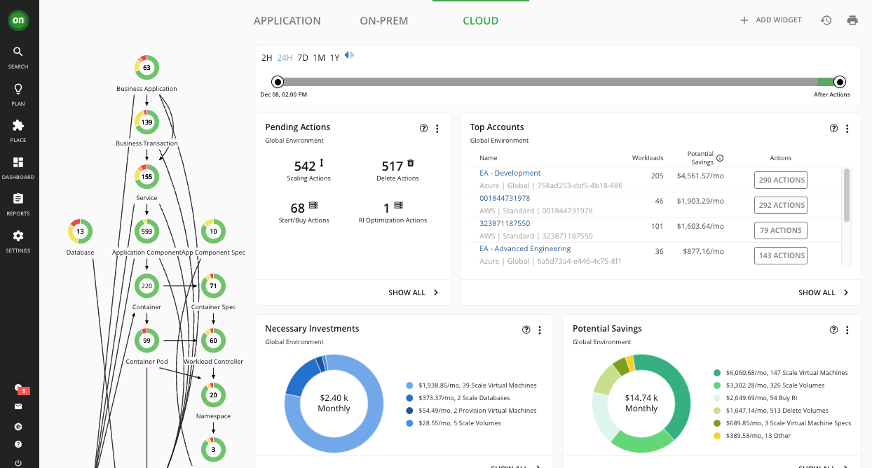Switch to the Cloud tab

[480, 21]
